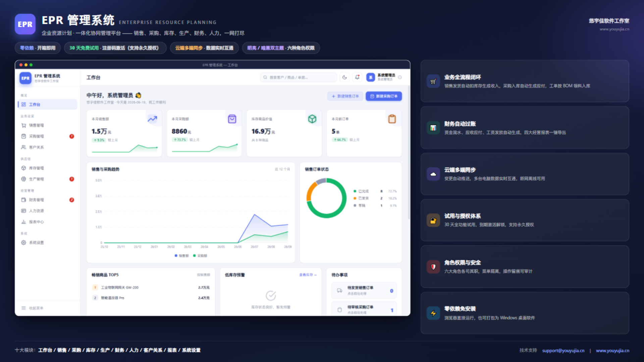
Task: Select product row 智能温控器 Pro
Action: pos(151,298)
